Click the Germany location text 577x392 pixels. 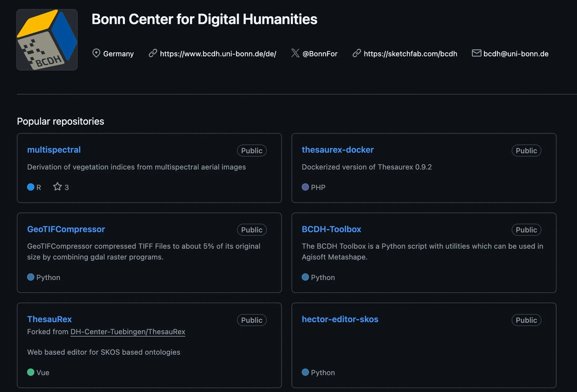coord(118,54)
